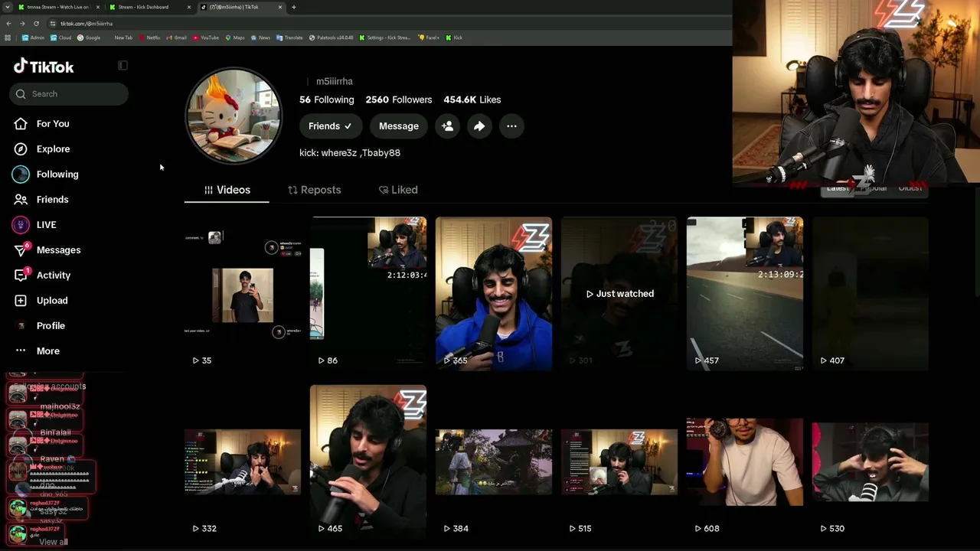Image resolution: width=980 pixels, height=551 pixels.
Task: Click the Upload plus icon
Action: [21, 301]
